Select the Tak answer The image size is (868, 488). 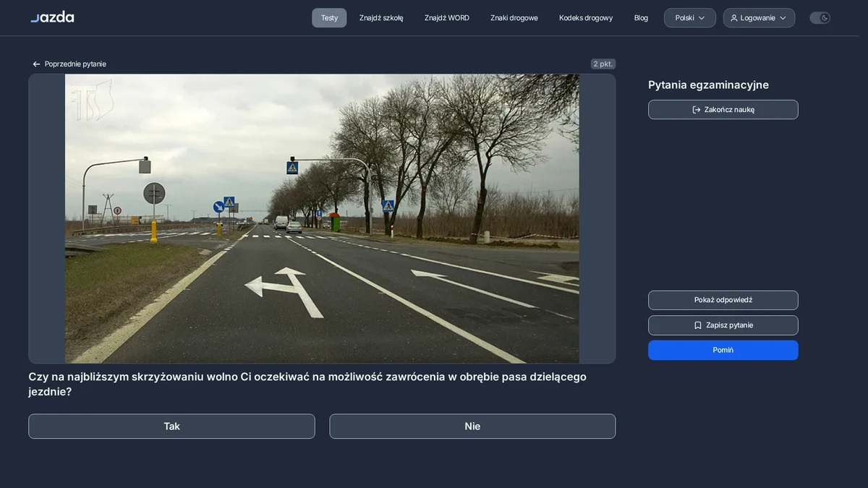[171, 427]
